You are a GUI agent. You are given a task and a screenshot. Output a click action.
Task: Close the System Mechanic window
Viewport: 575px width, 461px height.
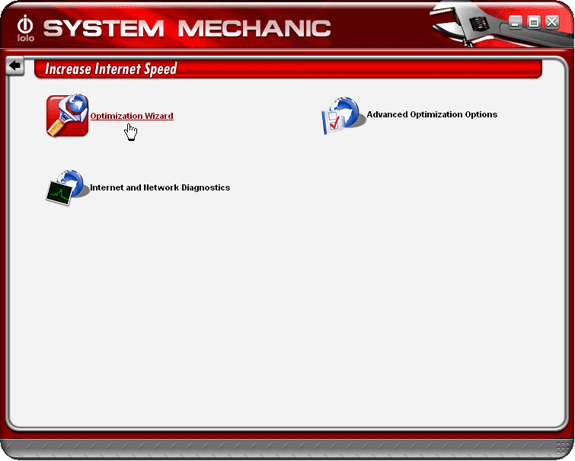(552, 22)
